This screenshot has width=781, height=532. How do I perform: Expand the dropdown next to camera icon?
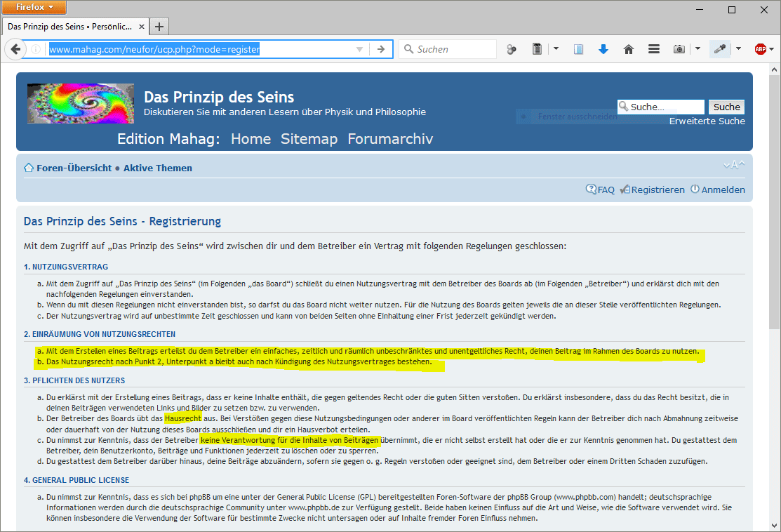697,49
